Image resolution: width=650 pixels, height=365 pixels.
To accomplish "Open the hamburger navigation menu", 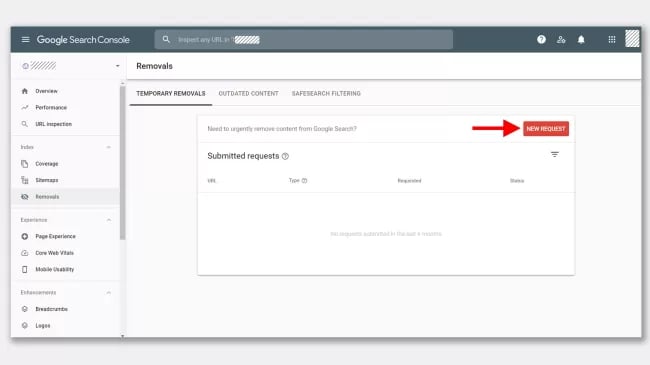I will pos(25,39).
